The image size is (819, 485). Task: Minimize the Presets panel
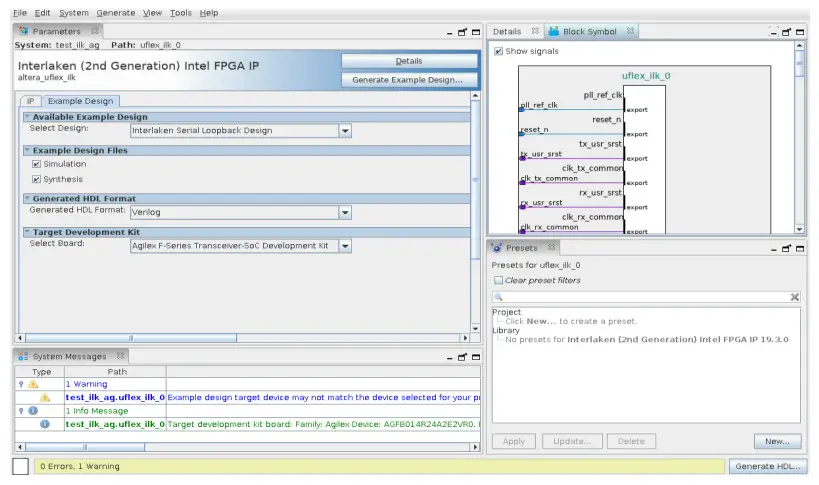click(x=774, y=250)
